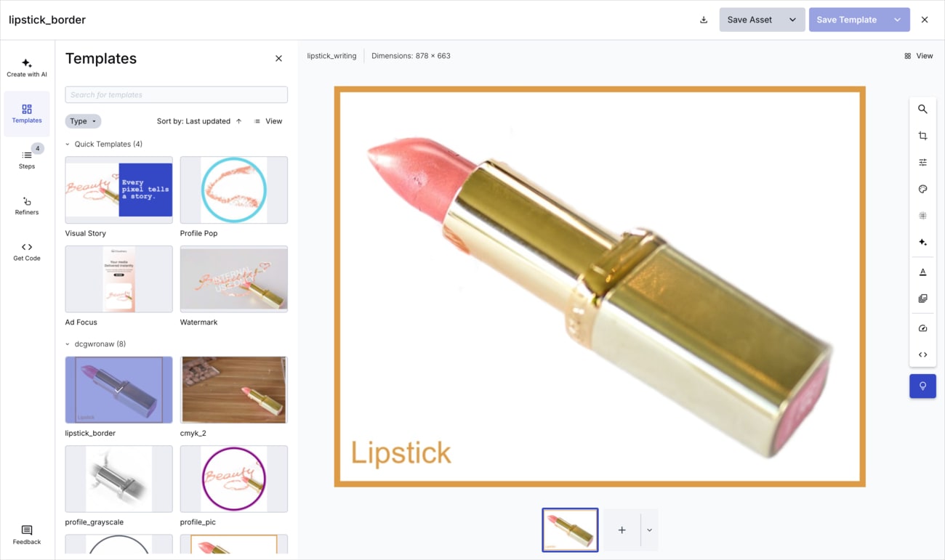Open the zoom magnifier tool
This screenshot has height=560, width=945.
pyautogui.click(x=922, y=109)
